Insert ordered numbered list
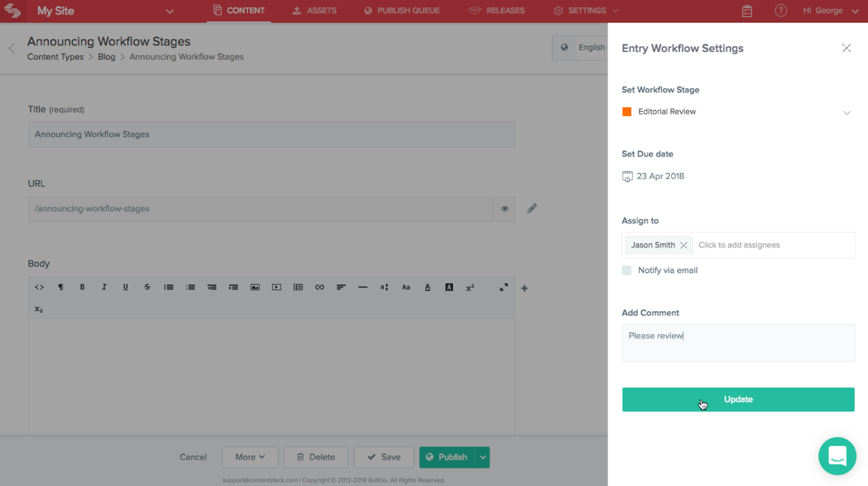868x486 pixels. (x=191, y=287)
